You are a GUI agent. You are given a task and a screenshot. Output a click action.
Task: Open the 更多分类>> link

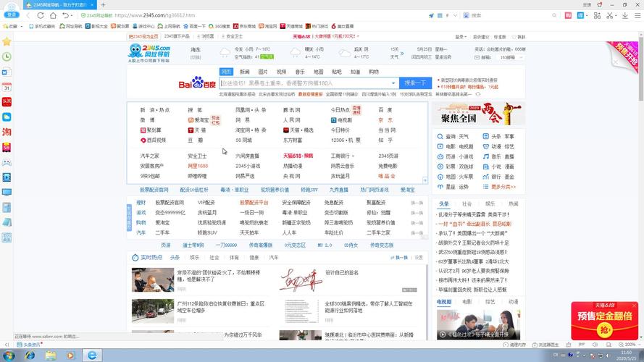pyautogui.click(x=503, y=187)
